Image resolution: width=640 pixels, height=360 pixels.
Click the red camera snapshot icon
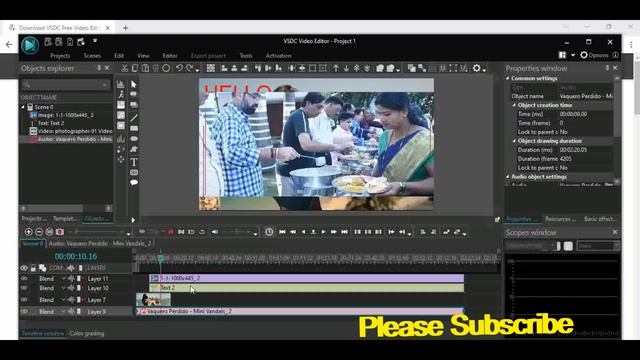coord(60,232)
